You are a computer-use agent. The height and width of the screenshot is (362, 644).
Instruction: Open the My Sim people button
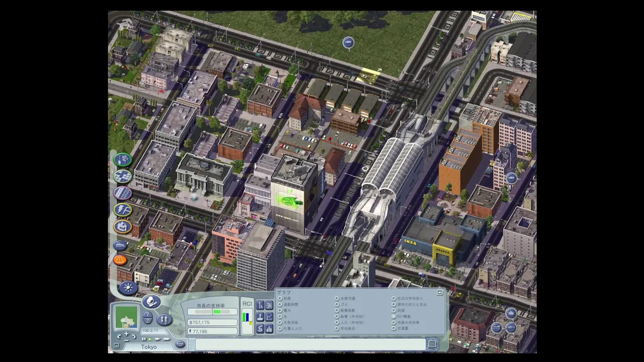[165, 319]
